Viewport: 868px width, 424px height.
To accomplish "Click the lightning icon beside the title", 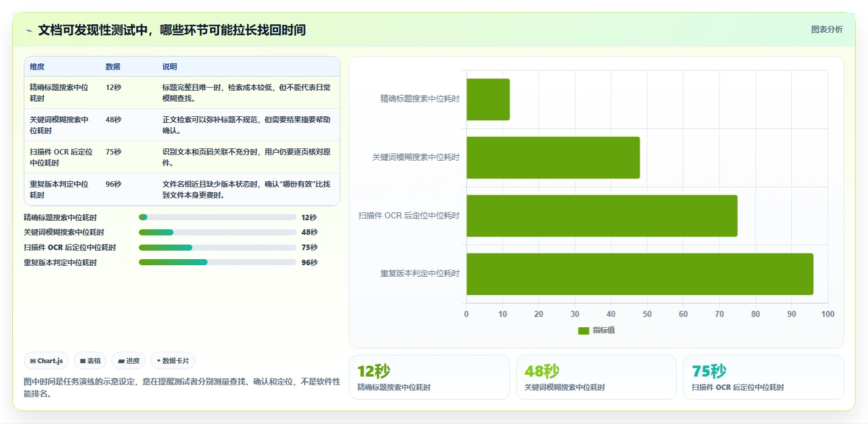I will click(x=29, y=30).
